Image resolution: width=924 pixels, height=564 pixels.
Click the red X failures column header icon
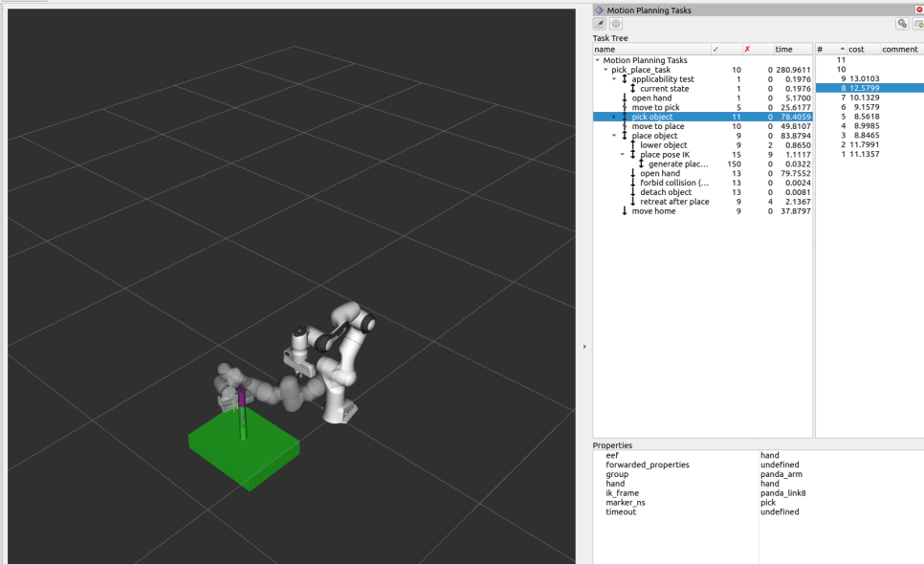pyautogui.click(x=747, y=49)
